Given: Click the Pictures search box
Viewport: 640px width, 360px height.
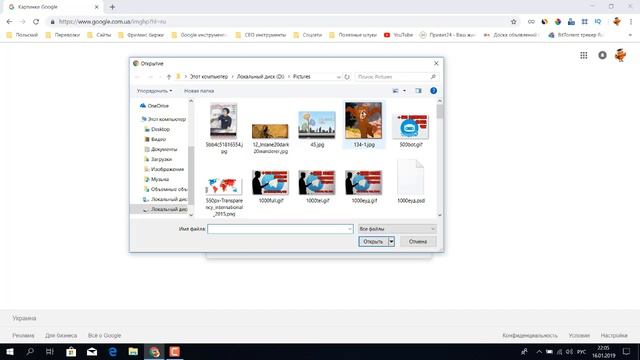Looking at the screenshot, I should (x=396, y=77).
